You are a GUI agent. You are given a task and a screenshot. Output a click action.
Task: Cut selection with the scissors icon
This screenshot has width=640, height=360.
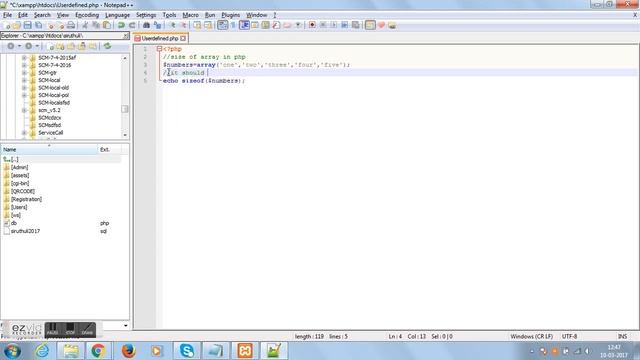coord(85,25)
